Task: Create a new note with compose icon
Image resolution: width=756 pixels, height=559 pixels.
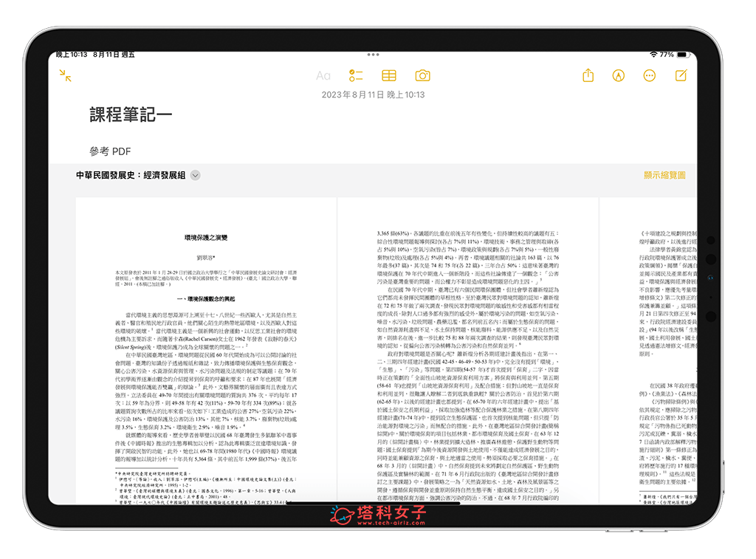Action: coord(681,75)
